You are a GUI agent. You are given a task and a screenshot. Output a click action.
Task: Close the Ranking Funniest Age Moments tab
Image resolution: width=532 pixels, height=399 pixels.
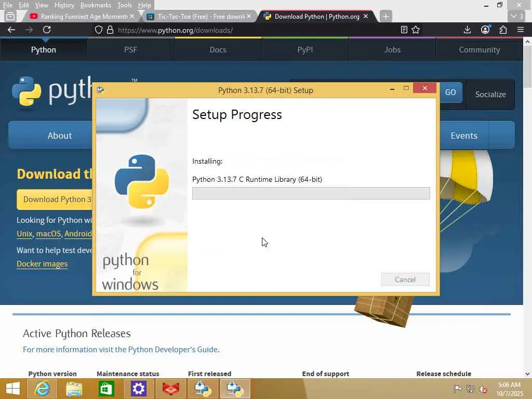click(x=132, y=16)
